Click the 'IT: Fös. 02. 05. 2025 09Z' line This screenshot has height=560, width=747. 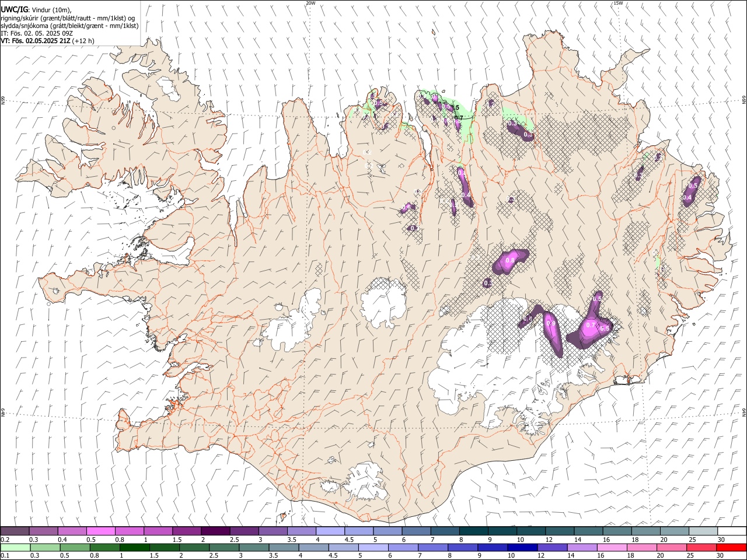(x=37, y=33)
